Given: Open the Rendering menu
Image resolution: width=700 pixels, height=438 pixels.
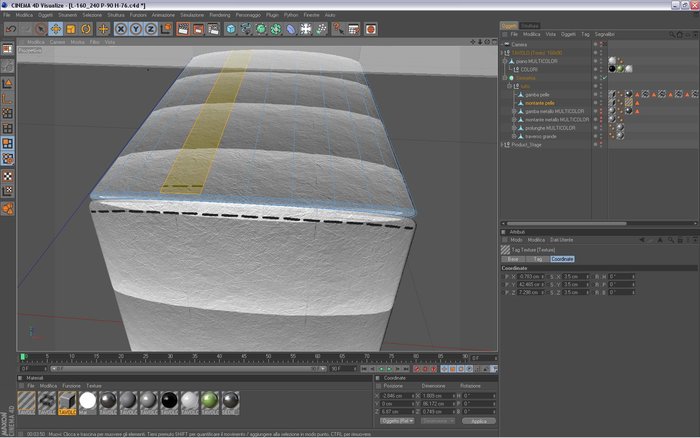Looking at the screenshot, I should tap(220, 15).
